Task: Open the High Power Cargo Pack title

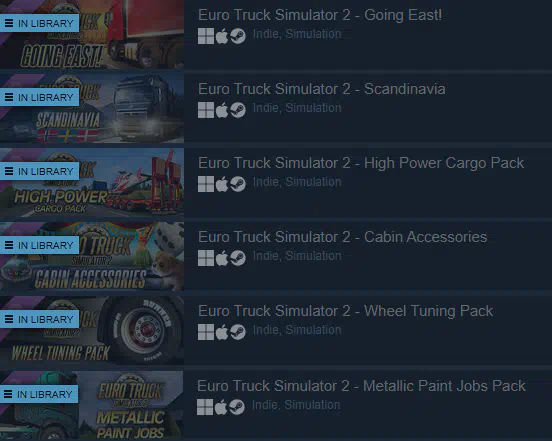Action: [361, 163]
